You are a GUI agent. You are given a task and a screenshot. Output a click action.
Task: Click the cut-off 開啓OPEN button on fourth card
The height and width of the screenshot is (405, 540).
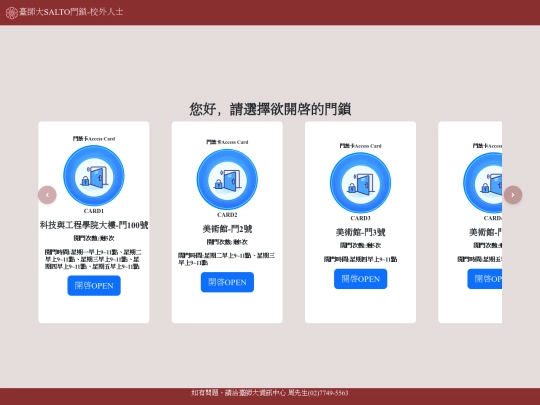pyautogui.click(x=485, y=279)
